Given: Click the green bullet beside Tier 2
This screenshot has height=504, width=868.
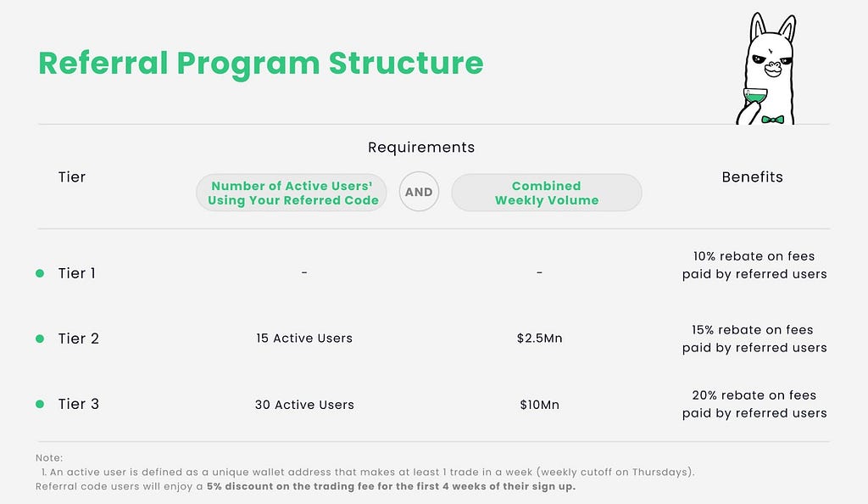Looking at the screenshot, I should point(40,339).
